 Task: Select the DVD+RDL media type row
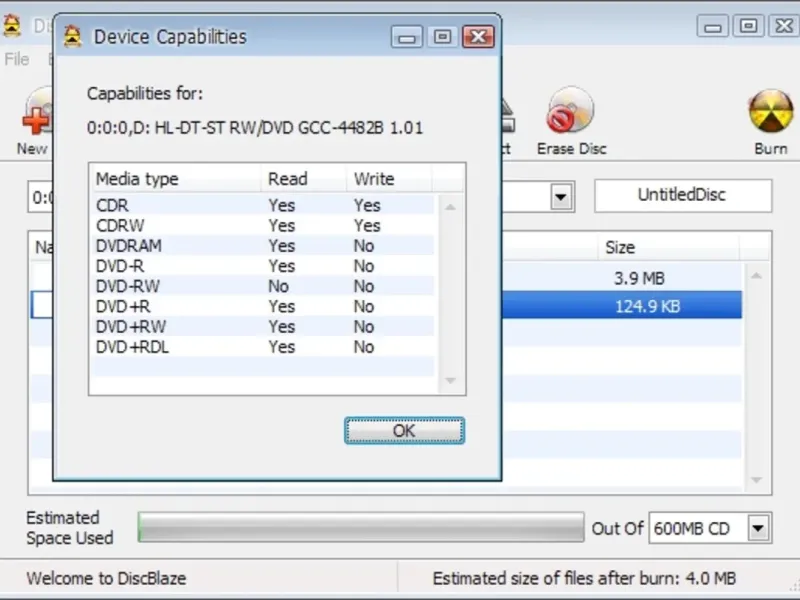pyautogui.click(x=264, y=347)
